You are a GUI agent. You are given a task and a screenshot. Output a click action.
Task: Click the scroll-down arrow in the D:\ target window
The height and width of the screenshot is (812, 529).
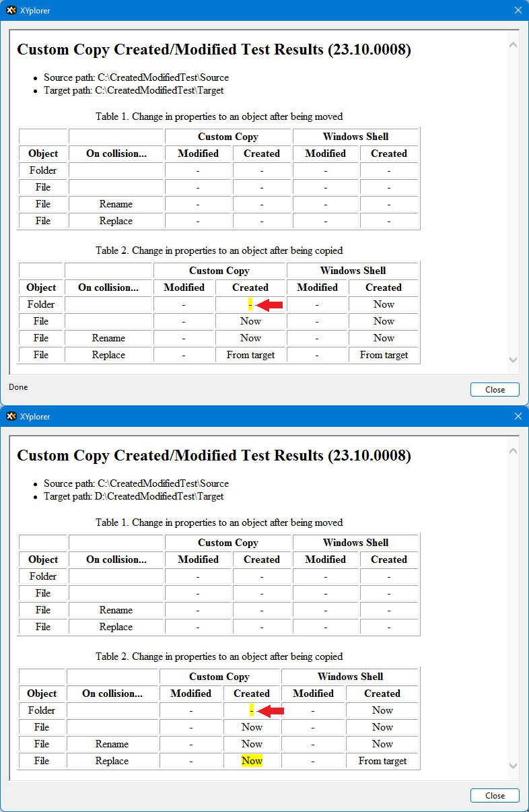513,766
